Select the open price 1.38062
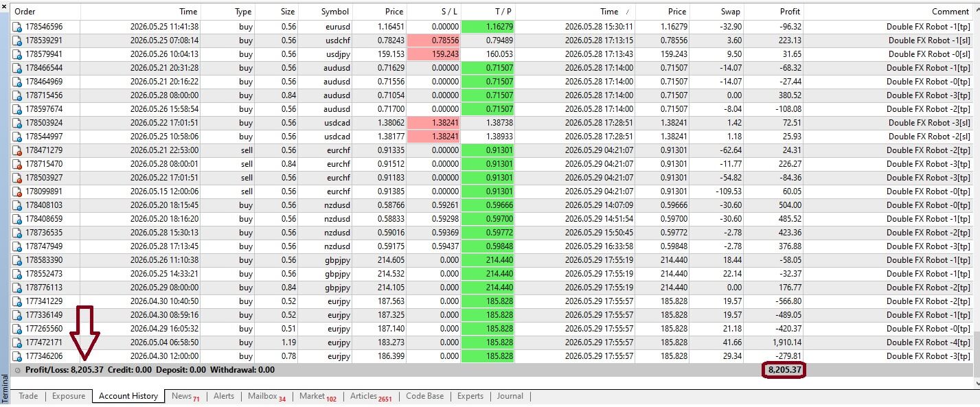 391,123
